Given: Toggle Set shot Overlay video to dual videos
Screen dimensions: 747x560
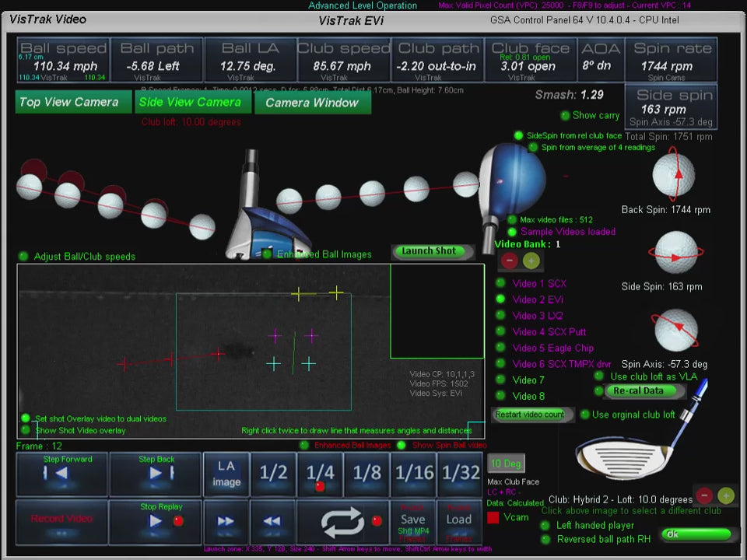Looking at the screenshot, I should point(26,418).
